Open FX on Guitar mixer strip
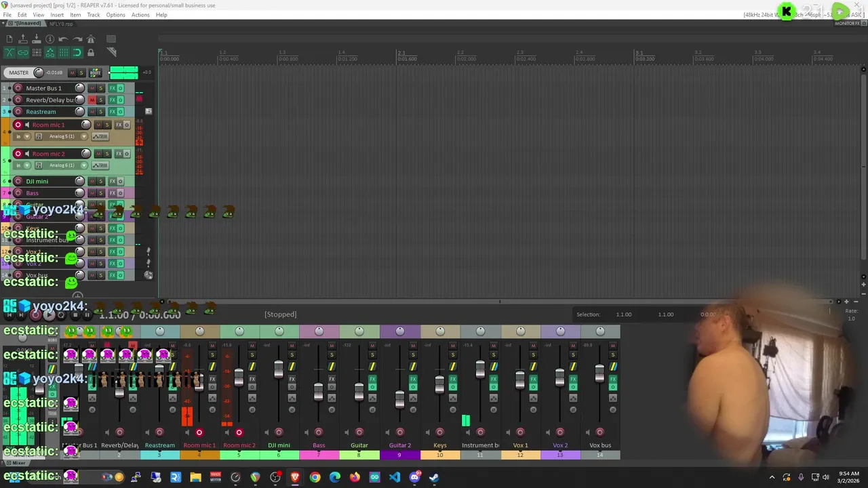868x488 pixels. (x=372, y=380)
